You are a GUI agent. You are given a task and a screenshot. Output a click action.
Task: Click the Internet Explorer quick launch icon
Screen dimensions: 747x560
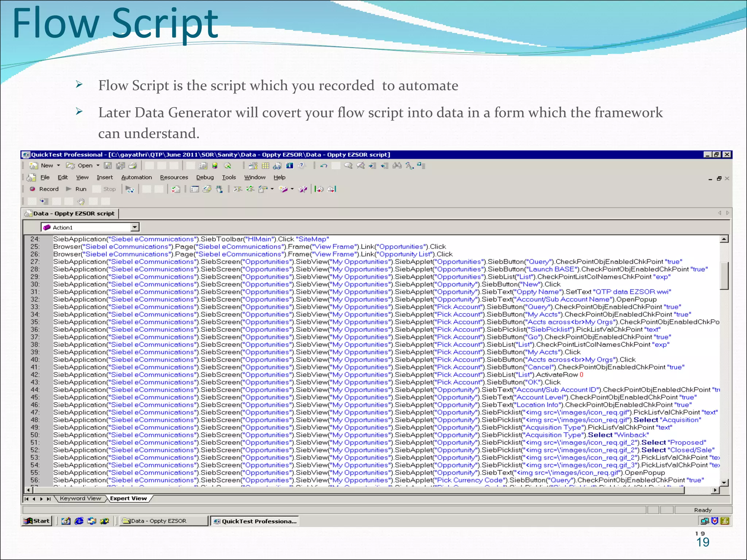point(79,521)
